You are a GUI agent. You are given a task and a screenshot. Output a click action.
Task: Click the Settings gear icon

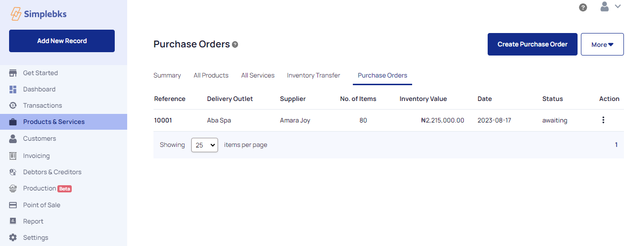[x=13, y=237]
